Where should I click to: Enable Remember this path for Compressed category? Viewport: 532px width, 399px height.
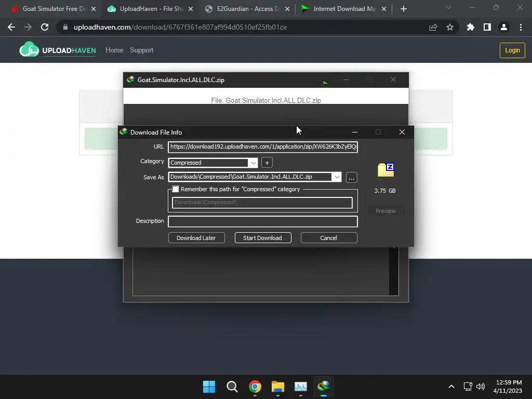(x=176, y=189)
